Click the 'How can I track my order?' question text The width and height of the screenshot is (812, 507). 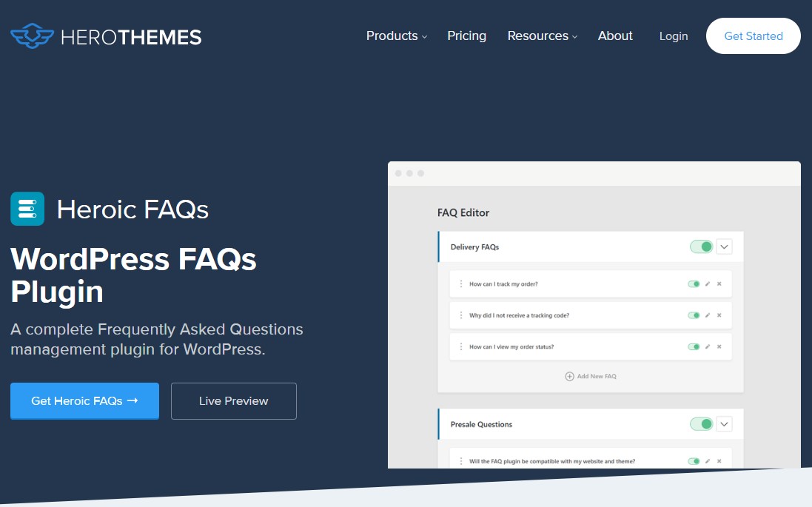click(503, 283)
